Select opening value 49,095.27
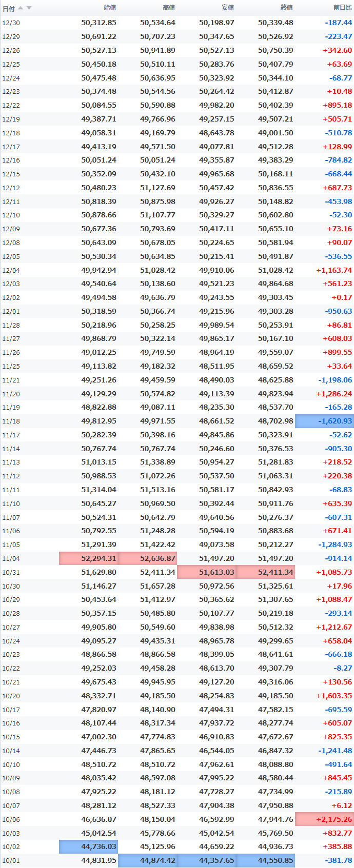The image size is (354, 868). point(99,641)
